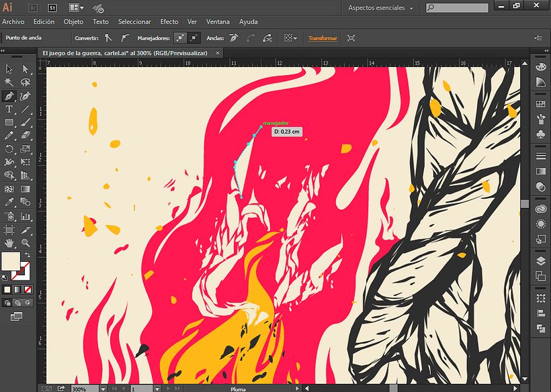Select the Zoom tool magnifier
551x392 pixels.
[26, 242]
